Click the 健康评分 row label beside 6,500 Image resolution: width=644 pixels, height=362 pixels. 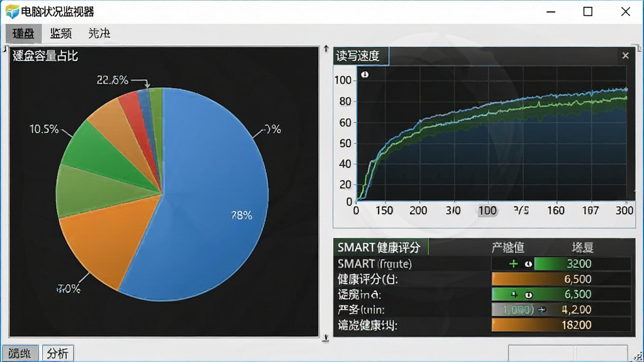point(367,279)
